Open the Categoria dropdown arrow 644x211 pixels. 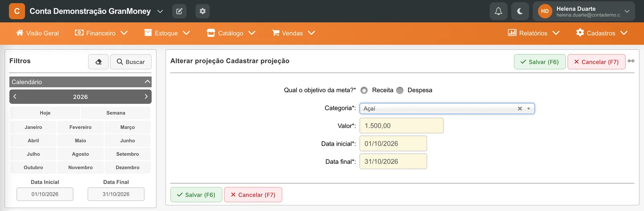coord(528,109)
